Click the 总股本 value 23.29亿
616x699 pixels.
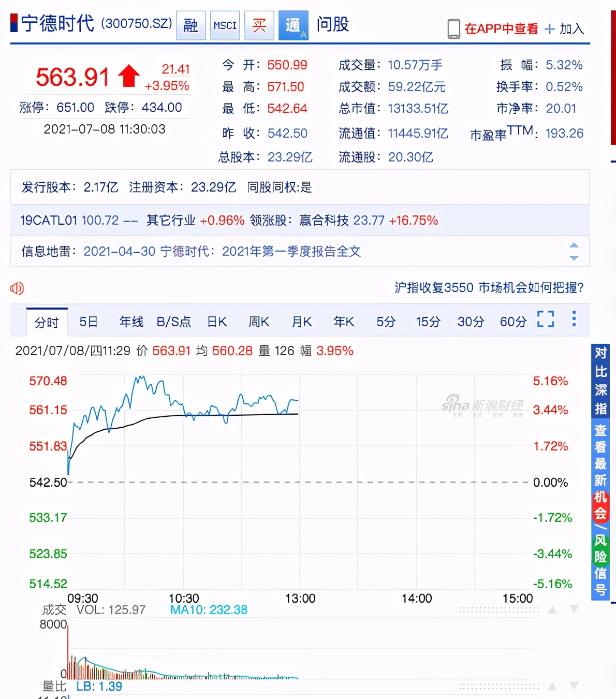(290, 157)
